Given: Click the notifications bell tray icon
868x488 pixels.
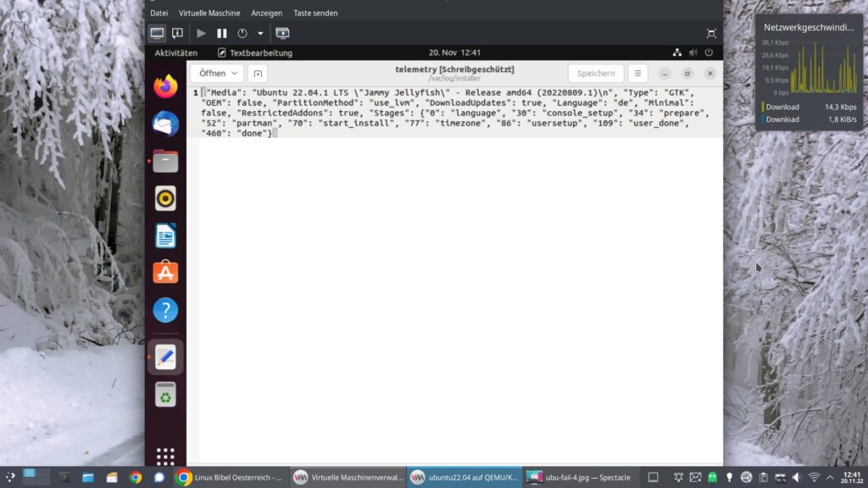Looking at the screenshot, I should (678, 477).
